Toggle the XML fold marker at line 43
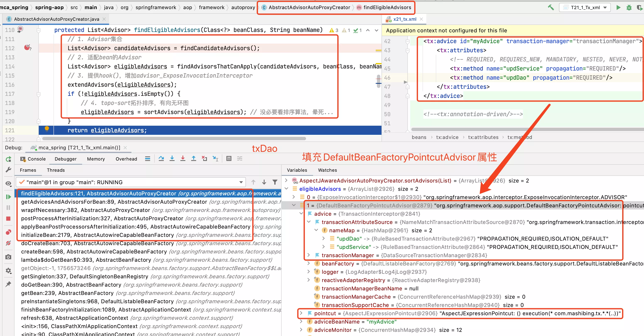This screenshot has height=336, width=644. [407, 50]
